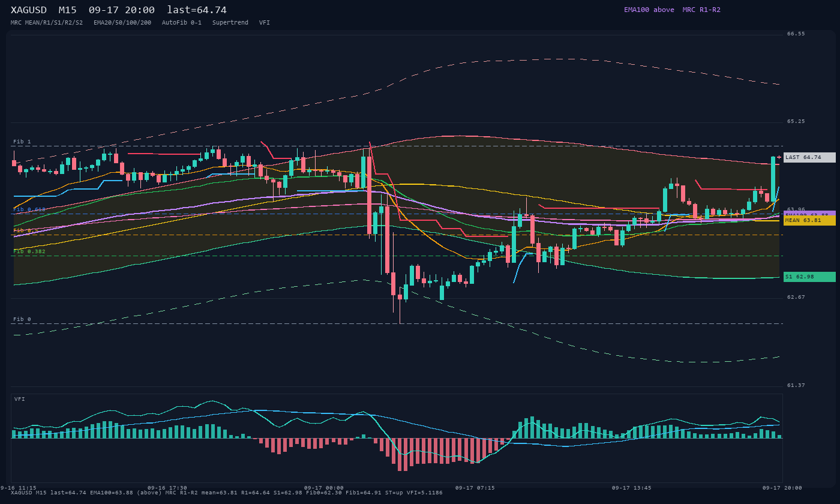Click the '09-17 07:15' time axis label
The width and height of the screenshot is (840, 504).
pyautogui.click(x=475, y=488)
